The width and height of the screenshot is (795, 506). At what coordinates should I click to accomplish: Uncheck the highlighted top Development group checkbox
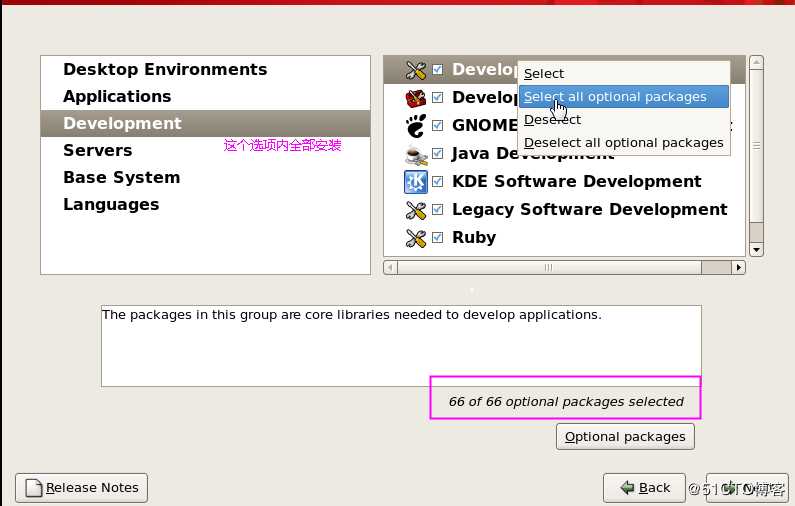[x=438, y=69]
